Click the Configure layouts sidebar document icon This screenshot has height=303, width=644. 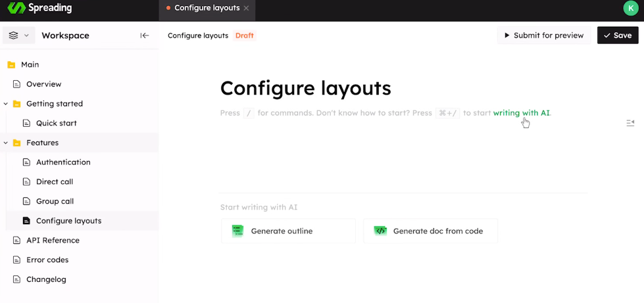click(26, 221)
